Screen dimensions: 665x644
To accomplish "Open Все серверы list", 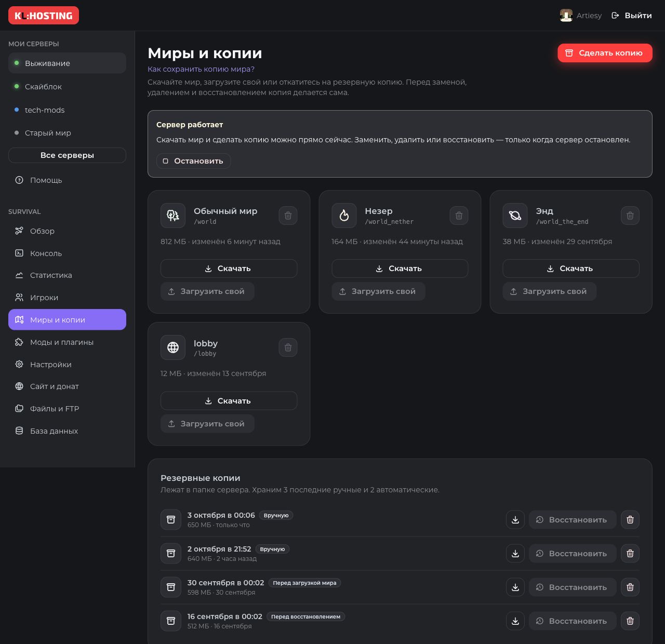I will tap(67, 155).
